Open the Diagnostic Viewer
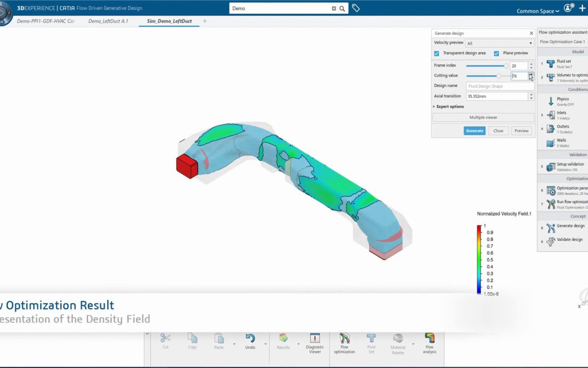Image resolution: width=588 pixels, height=368 pixels. [315, 342]
